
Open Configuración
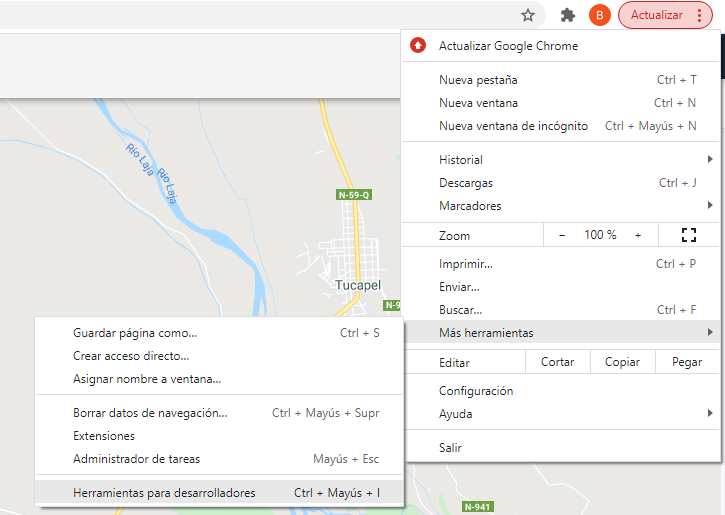pyautogui.click(x=561, y=391)
